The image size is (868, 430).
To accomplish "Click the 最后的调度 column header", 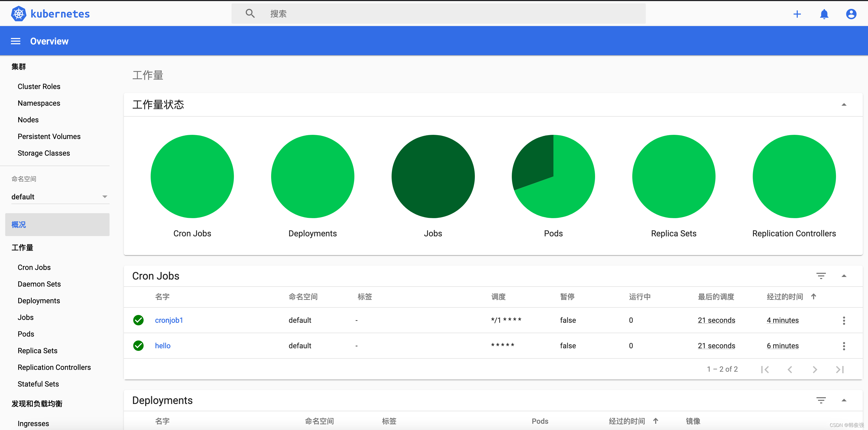I will click(x=716, y=297).
